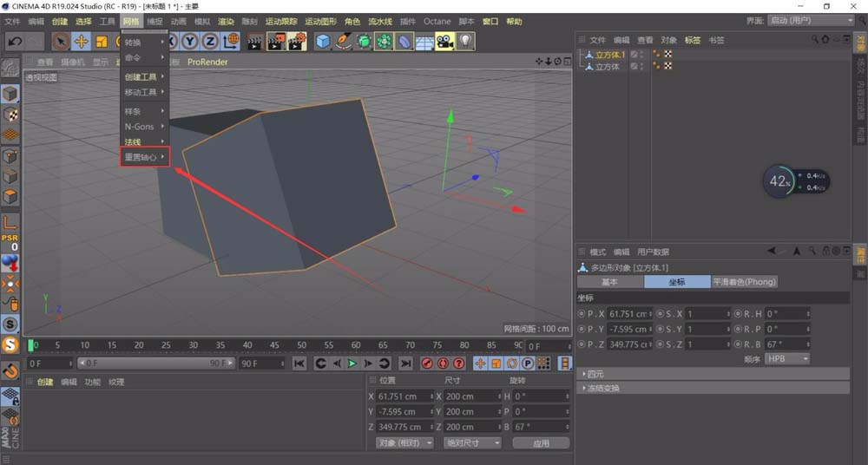Switch to 平滑着色(Phong) tab
868x465 pixels.
[x=744, y=282]
